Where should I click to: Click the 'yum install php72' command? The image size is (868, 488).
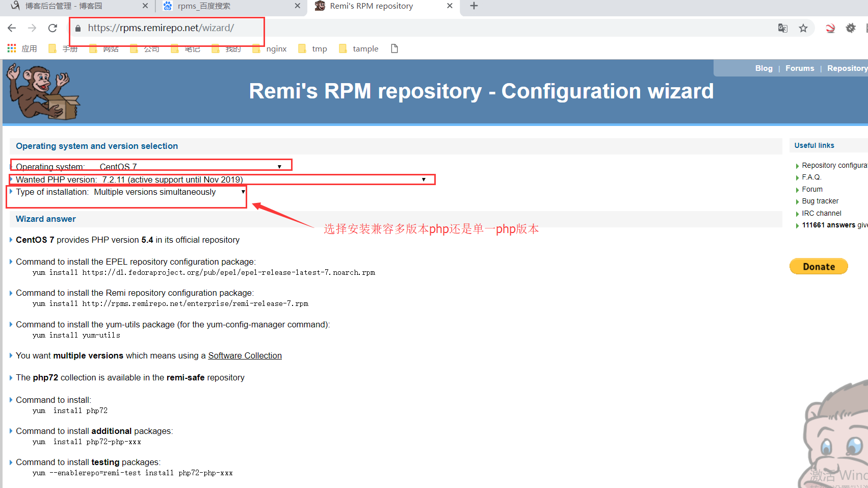click(70, 411)
